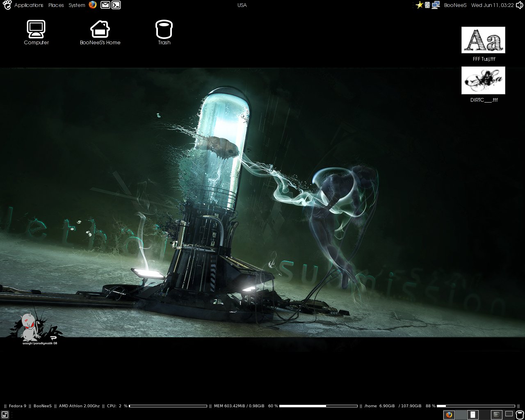Click the BooNeeS user switcher
Viewport: 525px width, 420px height.
click(455, 5)
